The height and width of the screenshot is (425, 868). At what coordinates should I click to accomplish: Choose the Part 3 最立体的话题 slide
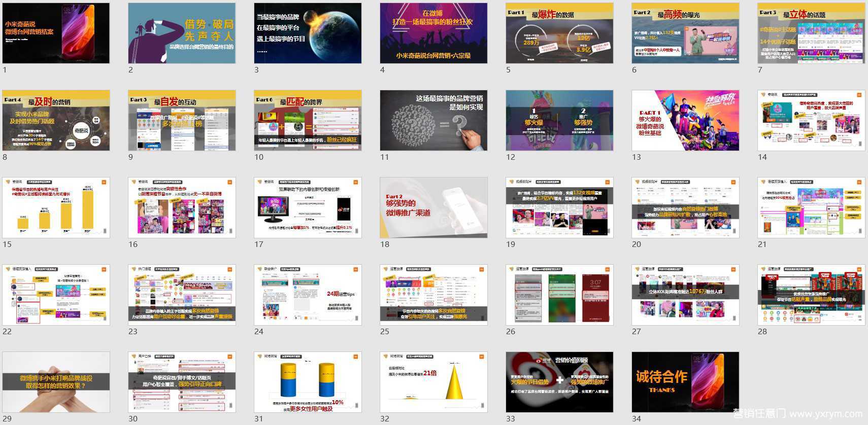tap(811, 33)
